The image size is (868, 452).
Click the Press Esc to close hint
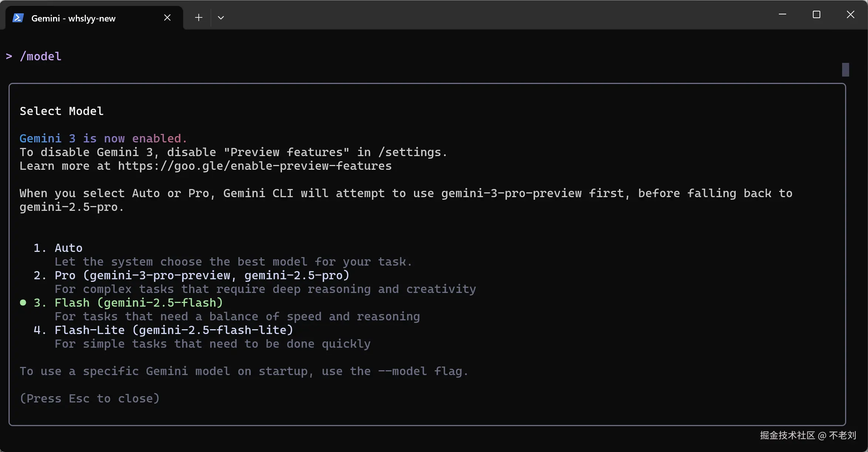[90, 398]
